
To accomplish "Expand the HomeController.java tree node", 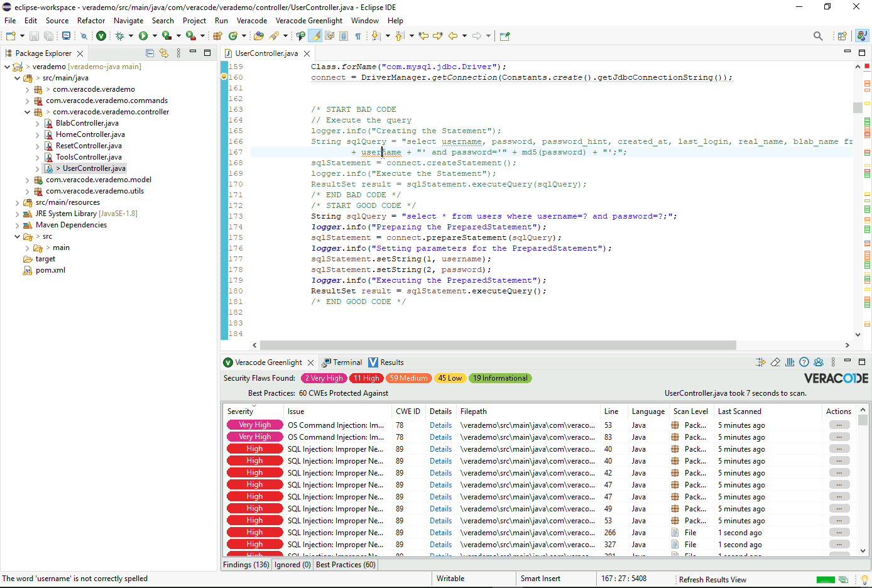I will pyautogui.click(x=38, y=134).
